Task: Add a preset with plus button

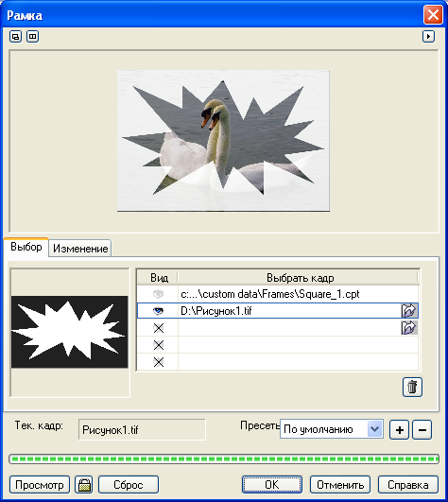Action: 399,429
